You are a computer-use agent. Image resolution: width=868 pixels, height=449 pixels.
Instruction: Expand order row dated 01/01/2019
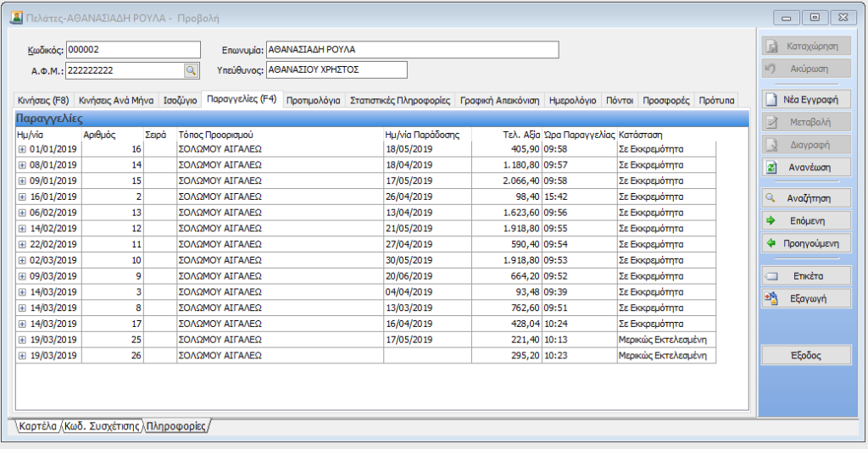(22, 149)
